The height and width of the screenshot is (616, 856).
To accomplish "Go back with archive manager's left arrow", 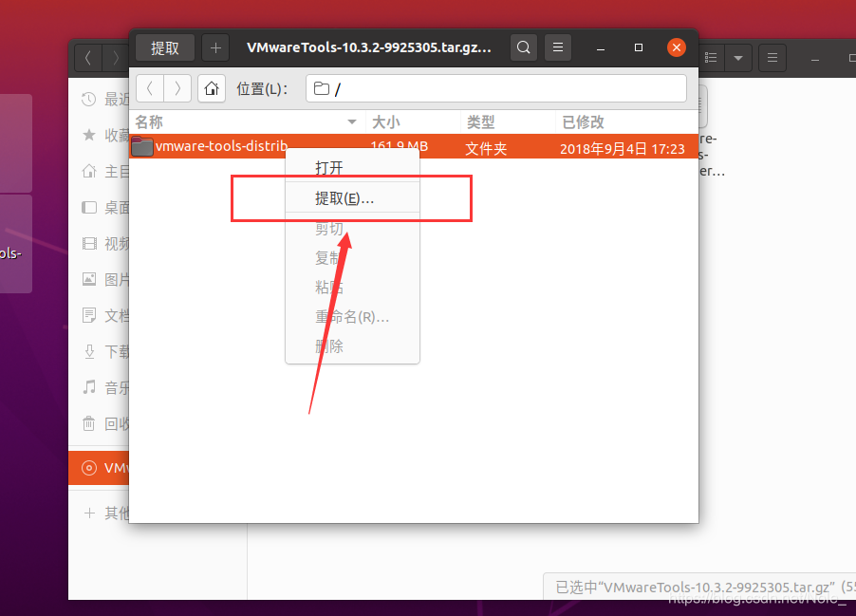I will (150, 88).
